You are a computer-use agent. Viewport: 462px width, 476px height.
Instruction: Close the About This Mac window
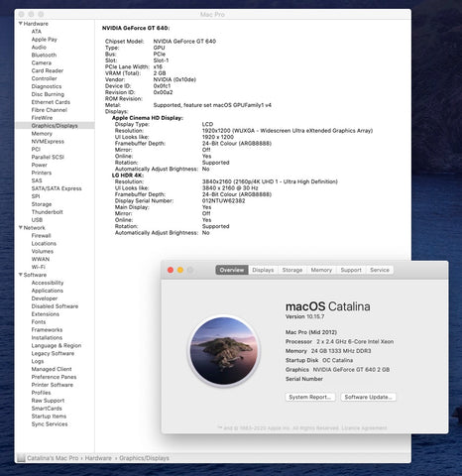click(x=171, y=270)
